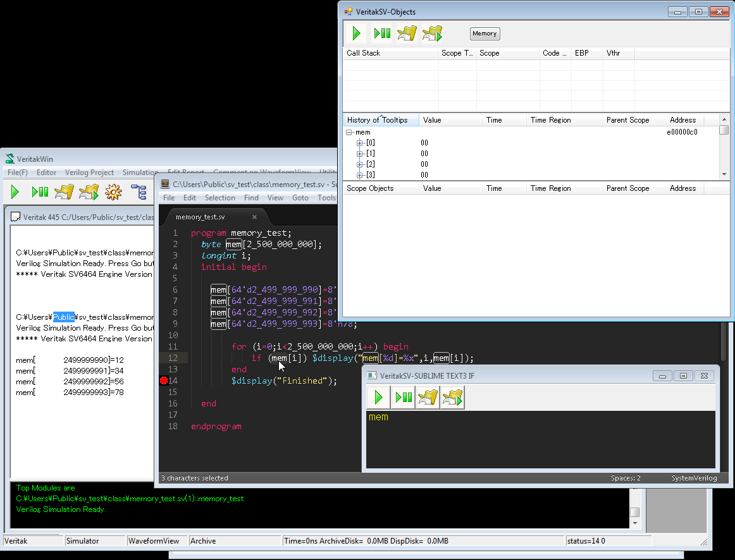
Task: Expand the [0] entry under mem
Action: 359,143
